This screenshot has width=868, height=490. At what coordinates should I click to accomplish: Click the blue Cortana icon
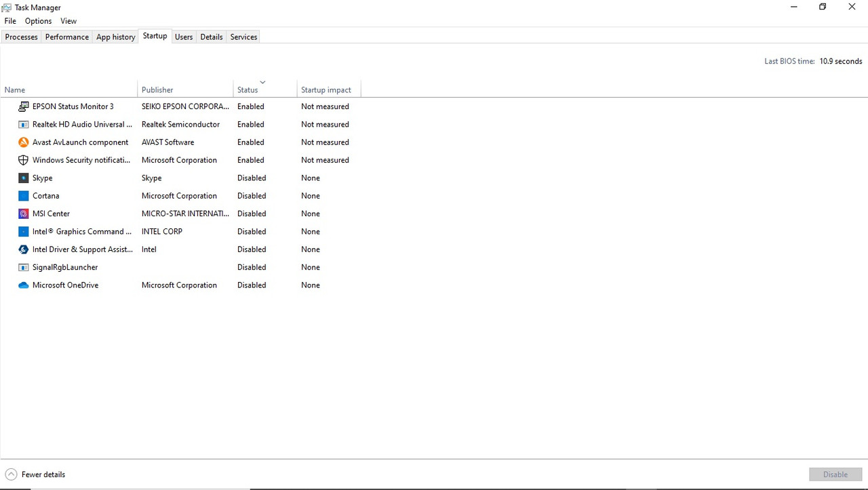point(24,196)
